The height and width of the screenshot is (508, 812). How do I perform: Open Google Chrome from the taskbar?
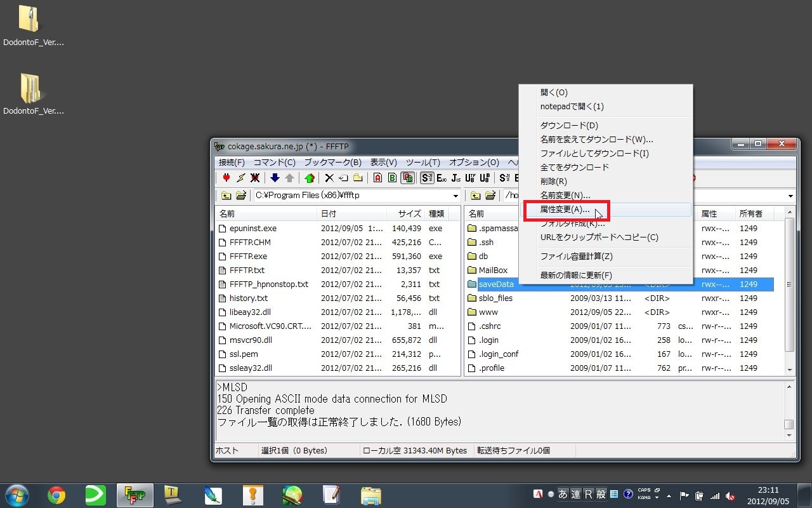56,495
